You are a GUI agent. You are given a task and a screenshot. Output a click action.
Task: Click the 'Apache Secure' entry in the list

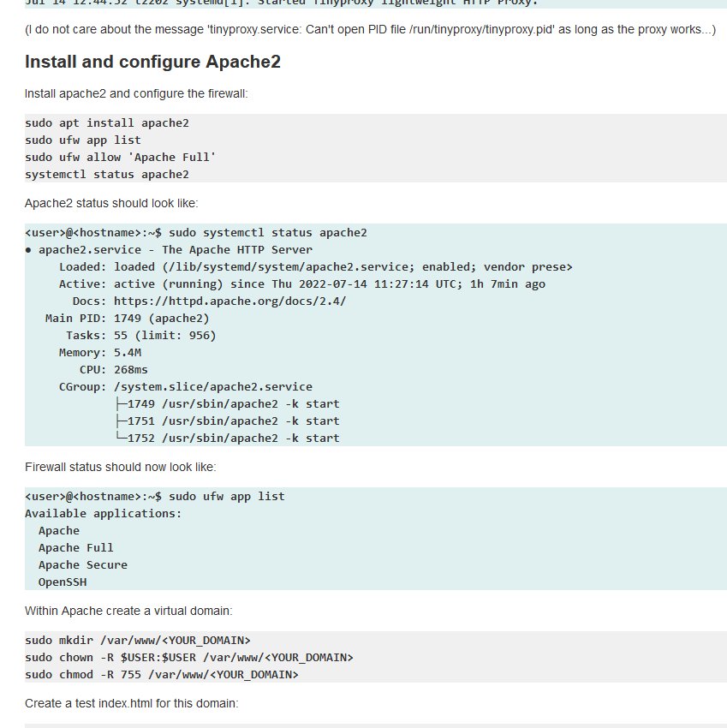pos(83,565)
